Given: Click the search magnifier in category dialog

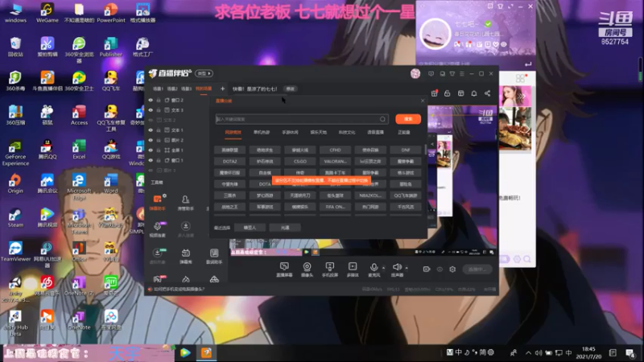Looking at the screenshot, I should tap(382, 119).
